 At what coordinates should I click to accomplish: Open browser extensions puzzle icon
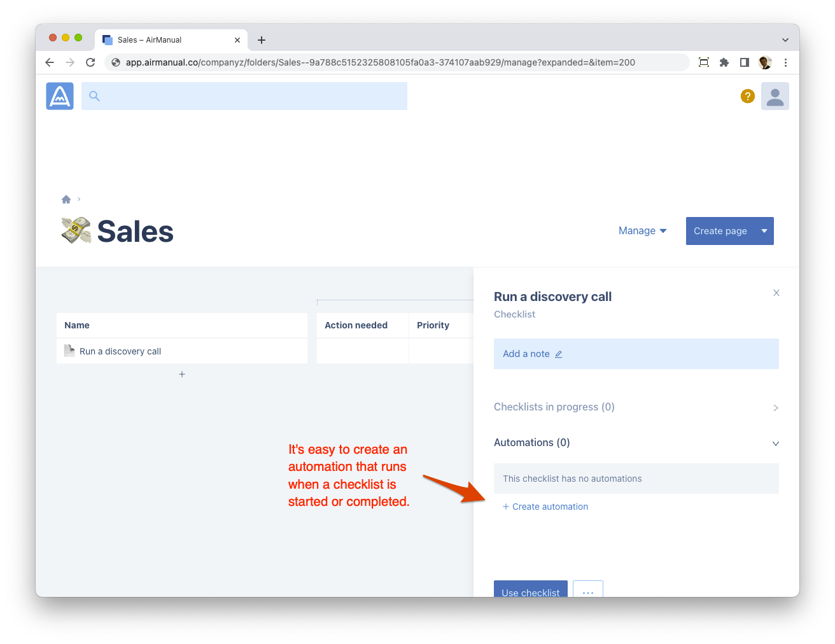point(724,62)
